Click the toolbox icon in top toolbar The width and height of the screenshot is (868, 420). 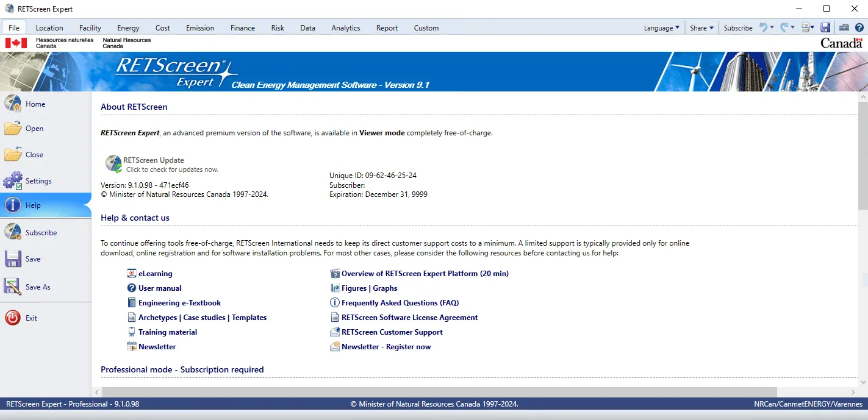point(844,27)
